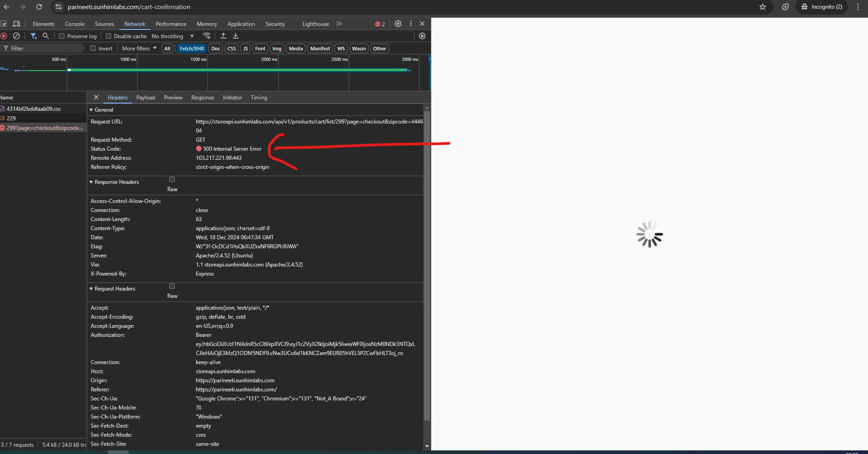Open the Memory tab

coord(207,24)
